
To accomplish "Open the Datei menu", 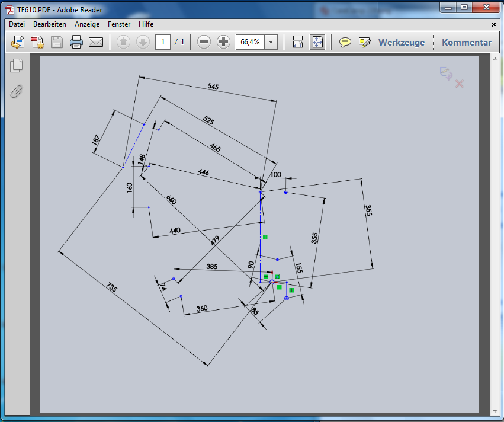I will tap(17, 24).
